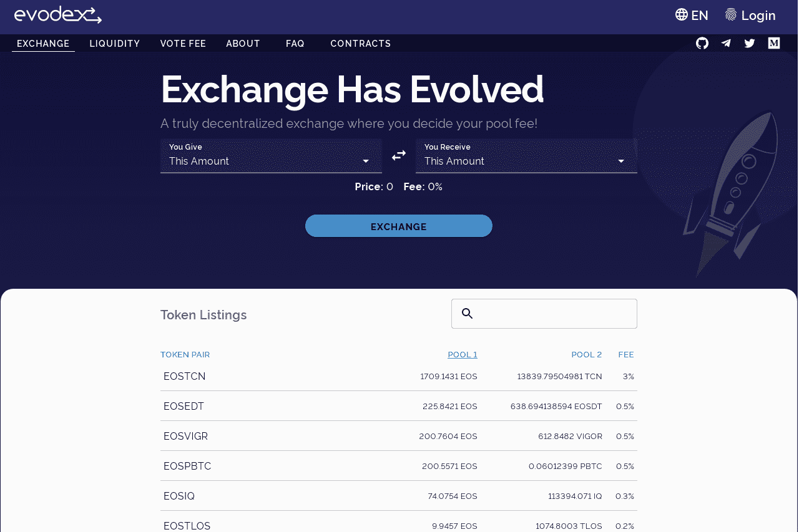Viewport: 799px width, 532px height.
Task: Open the Telegram icon link
Action: coord(726,43)
